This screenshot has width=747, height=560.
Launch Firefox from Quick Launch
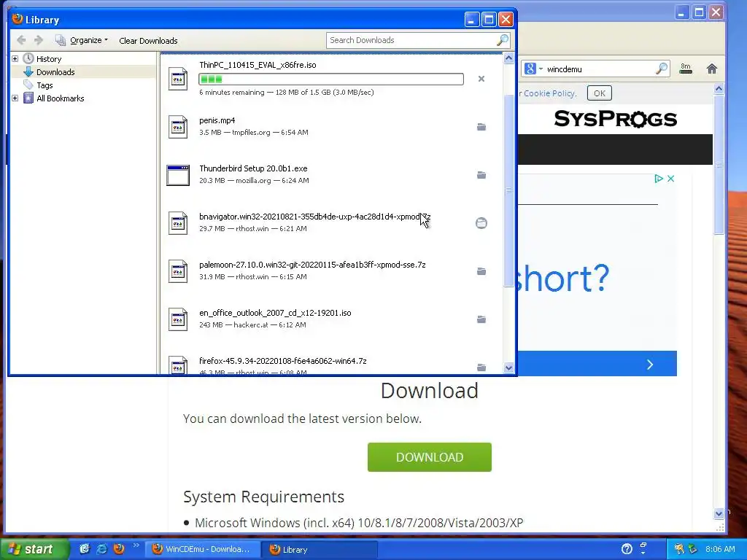tap(119, 549)
